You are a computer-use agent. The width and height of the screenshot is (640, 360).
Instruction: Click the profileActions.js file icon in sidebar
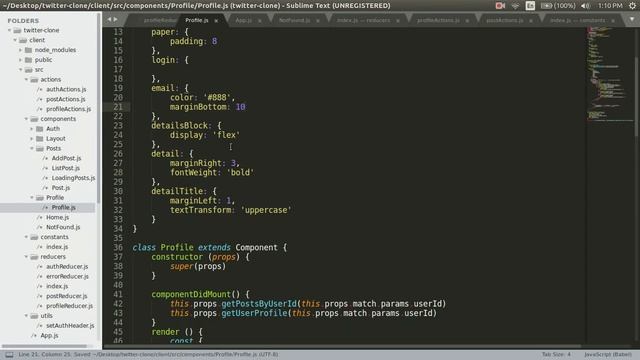(x=40, y=109)
